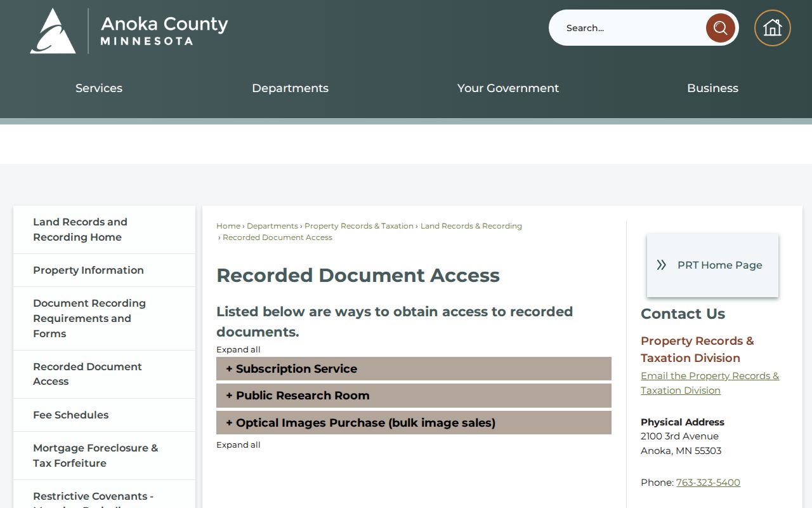This screenshot has height=508, width=812.
Task: Click the Recorded Document Access page heading
Action: pyautogui.click(x=358, y=276)
